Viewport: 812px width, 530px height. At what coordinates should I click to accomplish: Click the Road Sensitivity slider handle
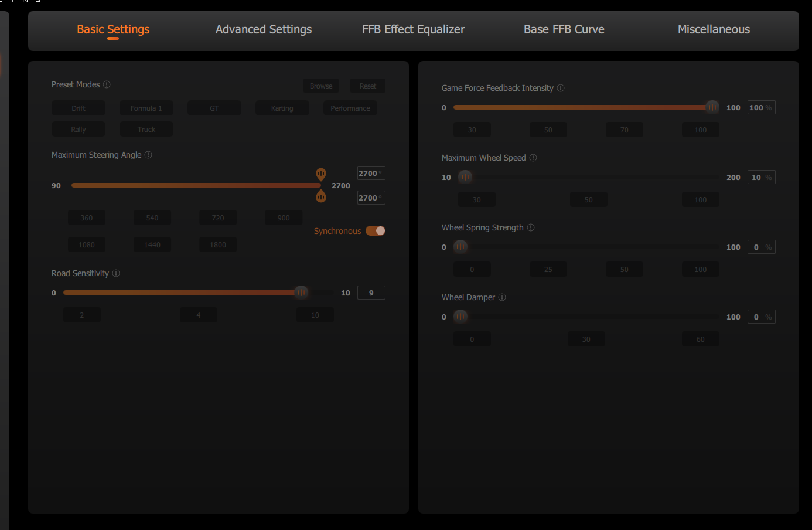(301, 293)
